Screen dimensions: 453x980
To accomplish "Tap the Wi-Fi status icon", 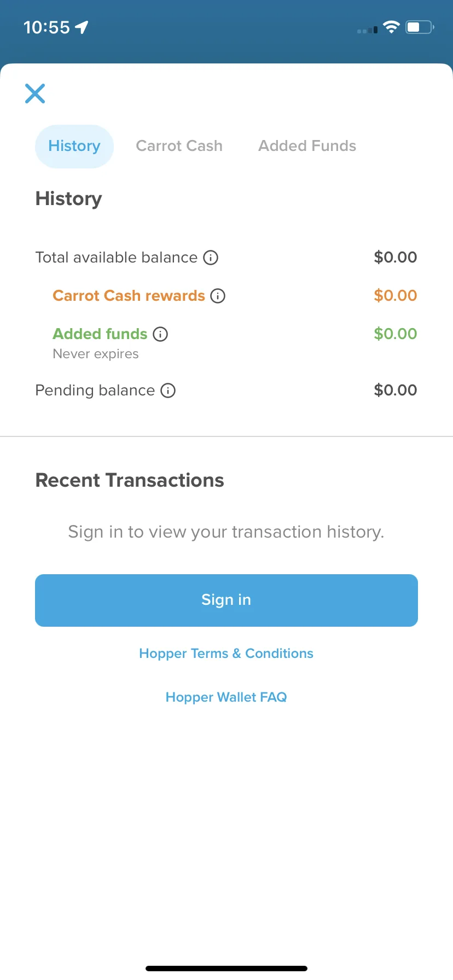I will click(x=391, y=27).
